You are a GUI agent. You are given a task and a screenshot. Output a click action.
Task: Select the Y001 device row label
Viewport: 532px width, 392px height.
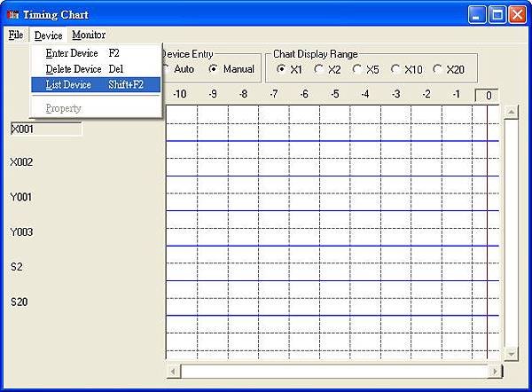coord(21,197)
